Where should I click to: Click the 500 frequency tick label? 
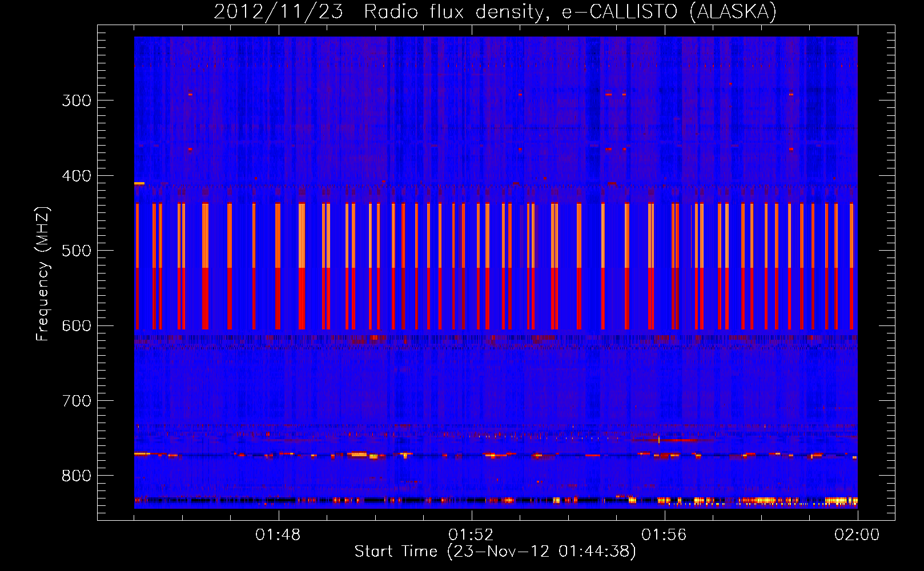click(77, 251)
